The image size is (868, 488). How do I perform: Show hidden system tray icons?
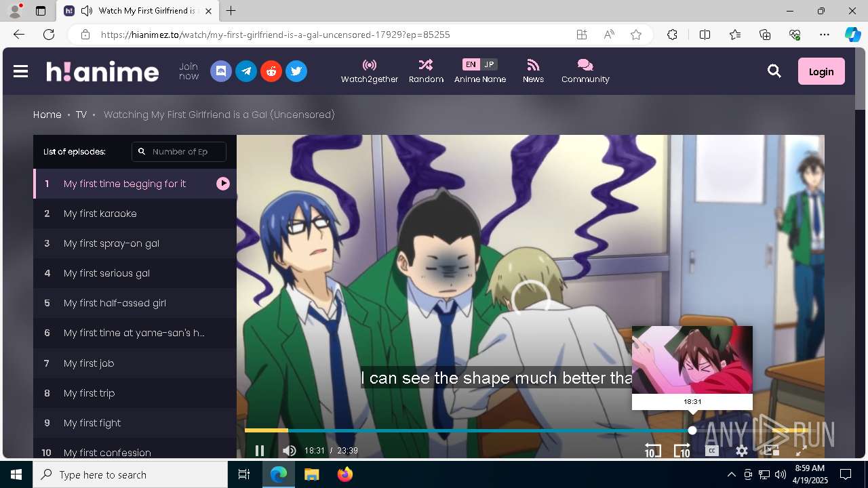point(731,474)
